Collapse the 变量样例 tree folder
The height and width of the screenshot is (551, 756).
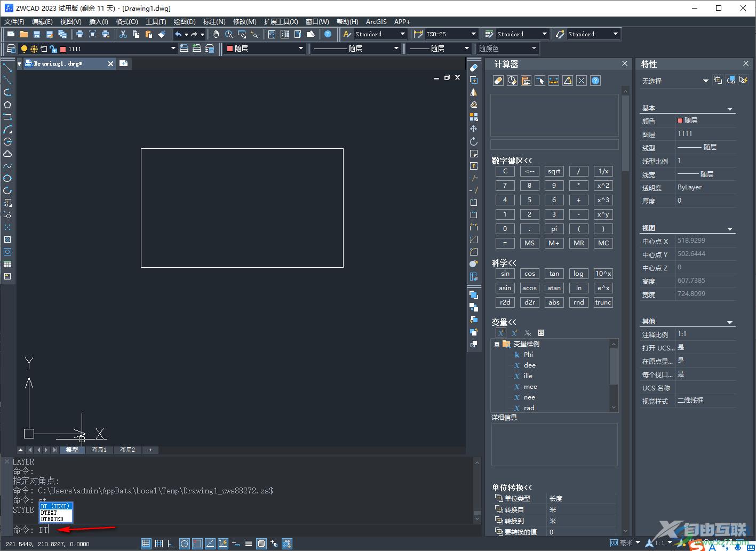(497, 344)
